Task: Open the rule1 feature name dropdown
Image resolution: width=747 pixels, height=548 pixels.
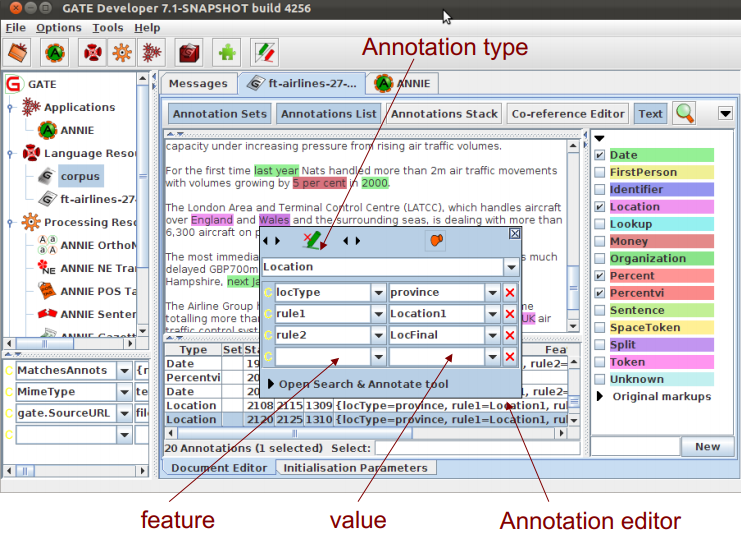Action: pyautogui.click(x=378, y=314)
